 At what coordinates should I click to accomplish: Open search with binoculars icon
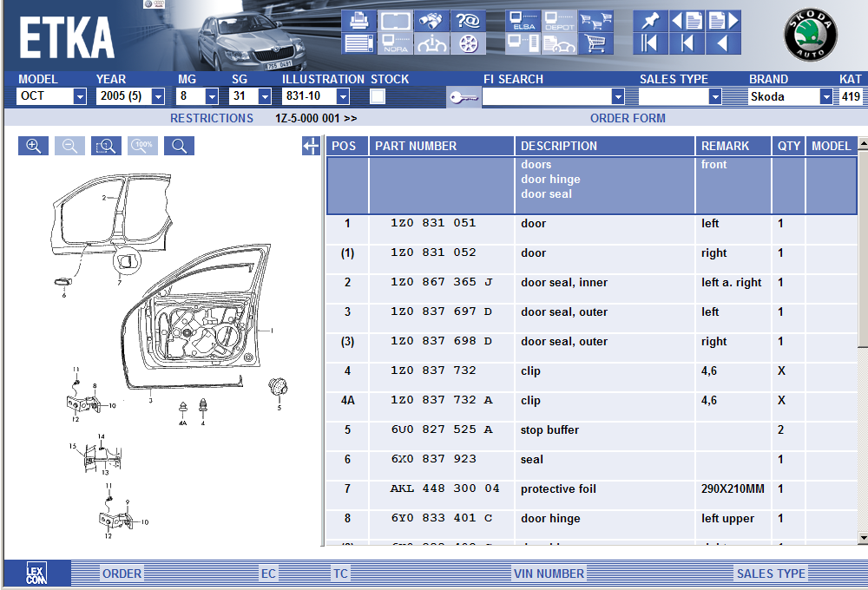[x=431, y=21]
